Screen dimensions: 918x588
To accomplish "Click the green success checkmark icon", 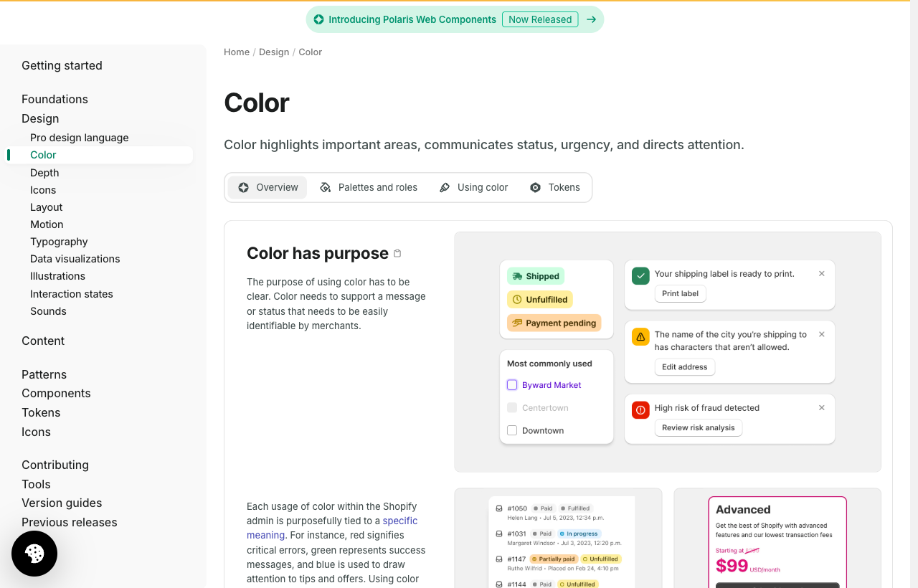I will pos(640,275).
